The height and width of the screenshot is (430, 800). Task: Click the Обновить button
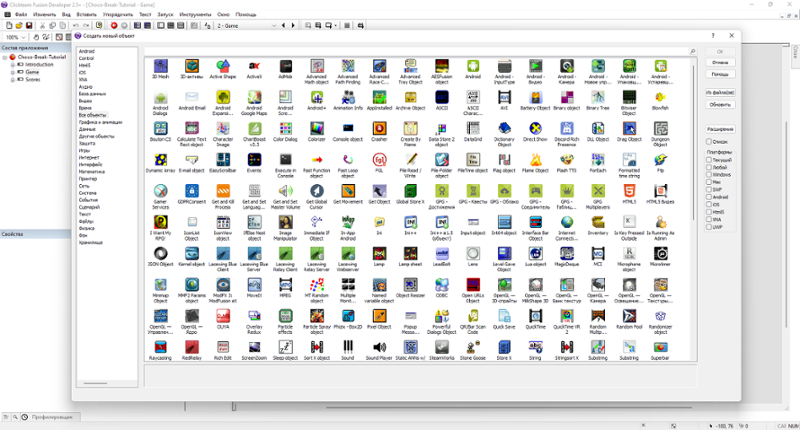(x=720, y=105)
